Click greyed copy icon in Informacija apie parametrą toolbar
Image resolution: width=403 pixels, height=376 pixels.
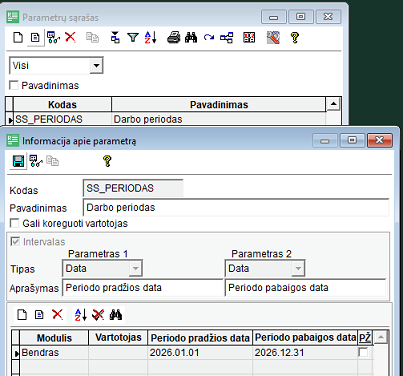53,161
